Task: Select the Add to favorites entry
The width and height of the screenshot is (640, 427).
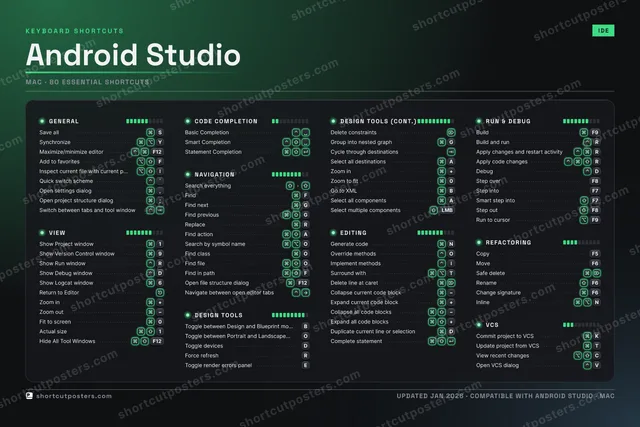Action: (101, 162)
